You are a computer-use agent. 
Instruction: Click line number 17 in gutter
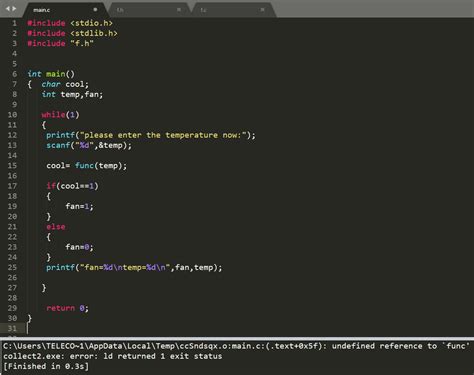(x=12, y=186)
